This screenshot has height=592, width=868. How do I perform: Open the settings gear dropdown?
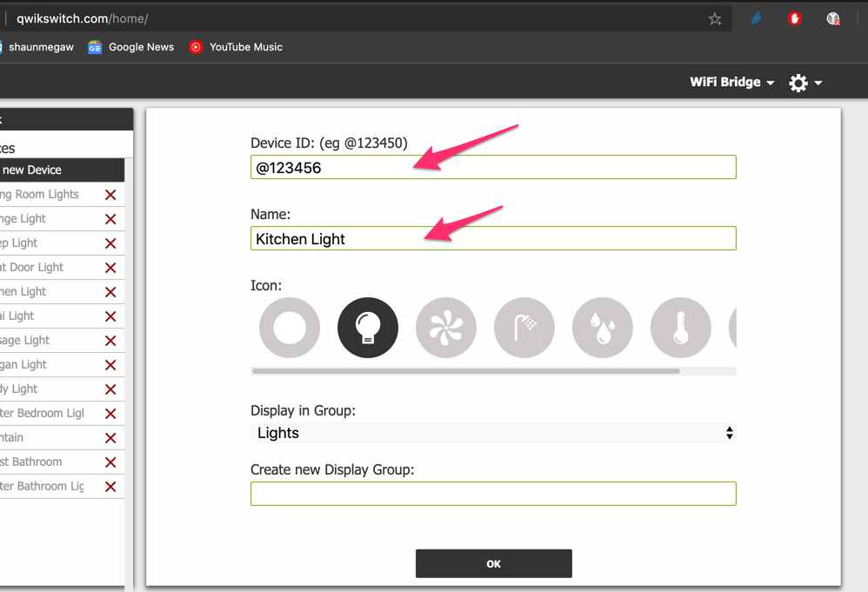(805, 83)
